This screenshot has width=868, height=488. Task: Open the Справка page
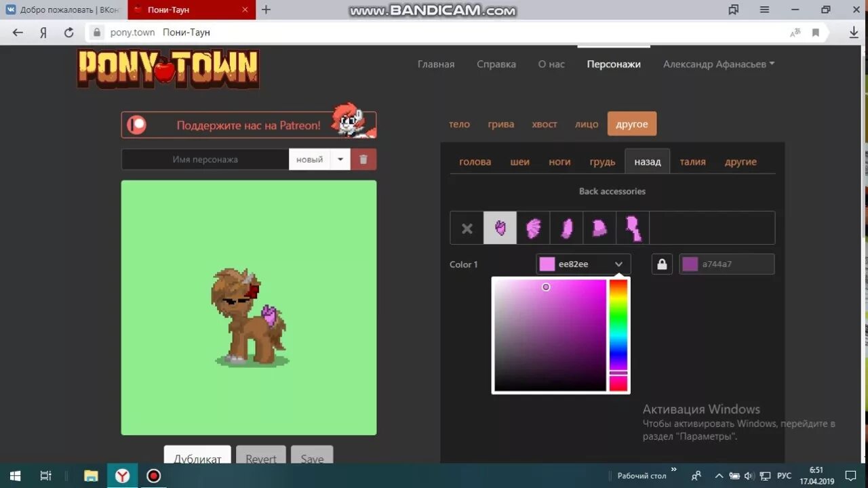coord(496,64)
